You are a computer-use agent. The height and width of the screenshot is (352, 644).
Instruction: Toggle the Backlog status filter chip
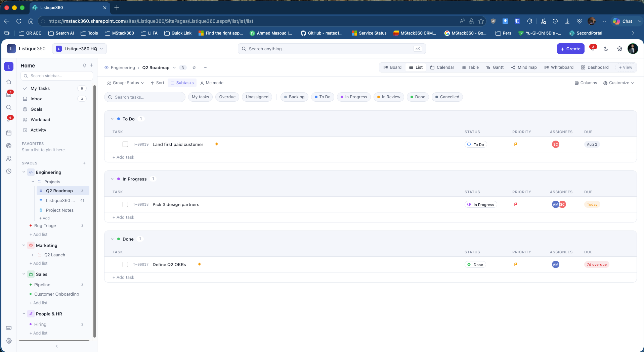coord(294,97)
